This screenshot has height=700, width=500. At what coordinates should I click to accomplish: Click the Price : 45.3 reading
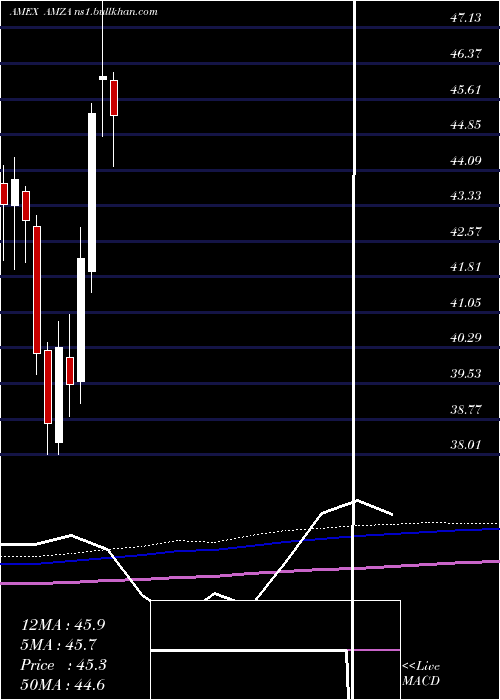63,665
